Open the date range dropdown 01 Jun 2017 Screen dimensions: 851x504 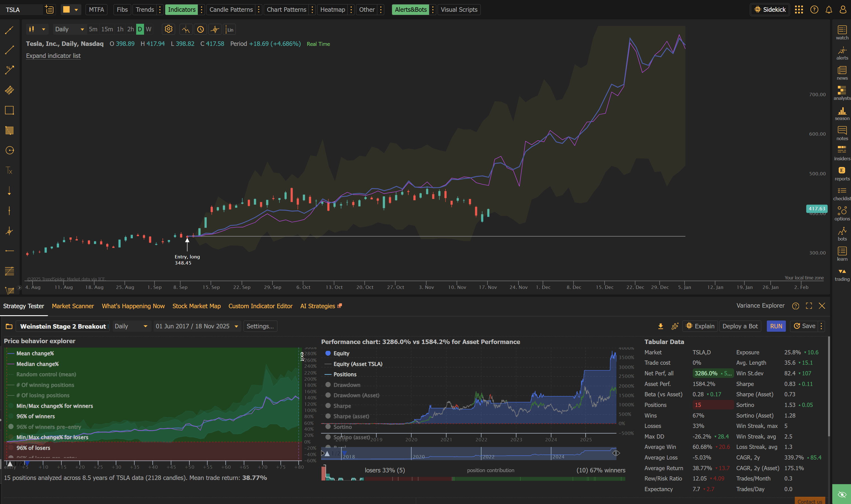coord(197,326)
